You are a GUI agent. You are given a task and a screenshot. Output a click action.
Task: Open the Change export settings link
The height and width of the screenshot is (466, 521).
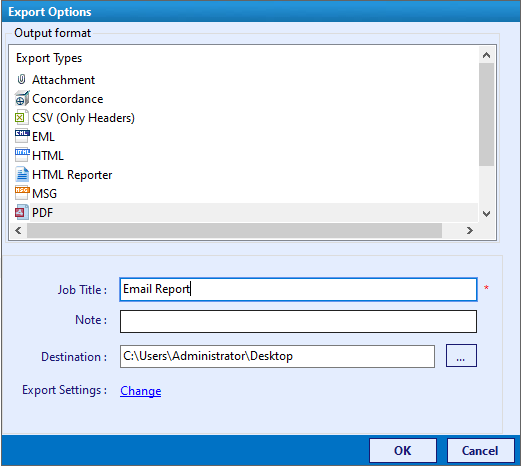141,391
